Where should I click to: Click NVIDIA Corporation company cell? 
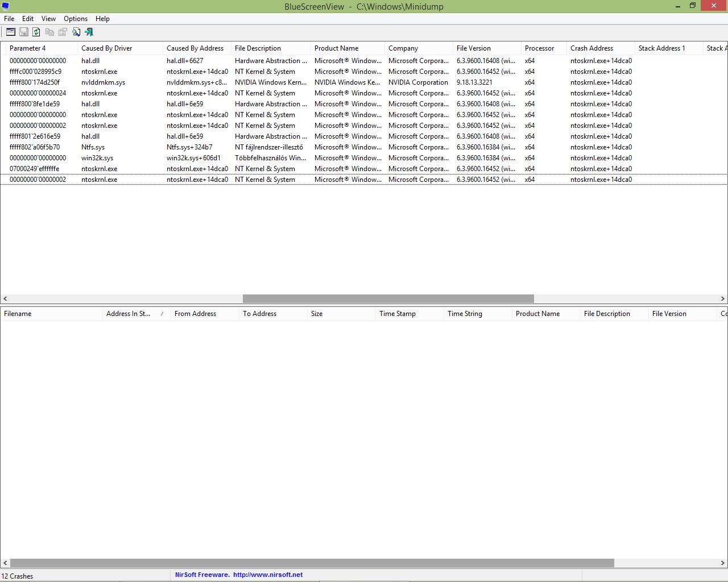(x=418, y=82)
